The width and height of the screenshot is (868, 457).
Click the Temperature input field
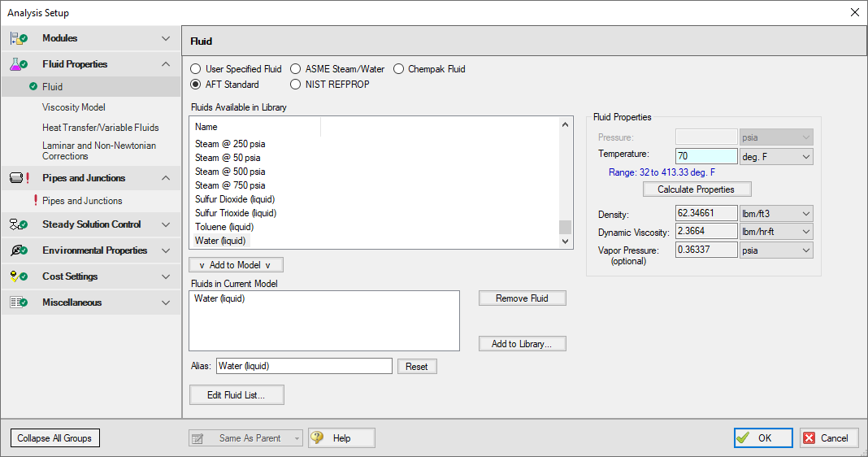(x=705, y=156)
